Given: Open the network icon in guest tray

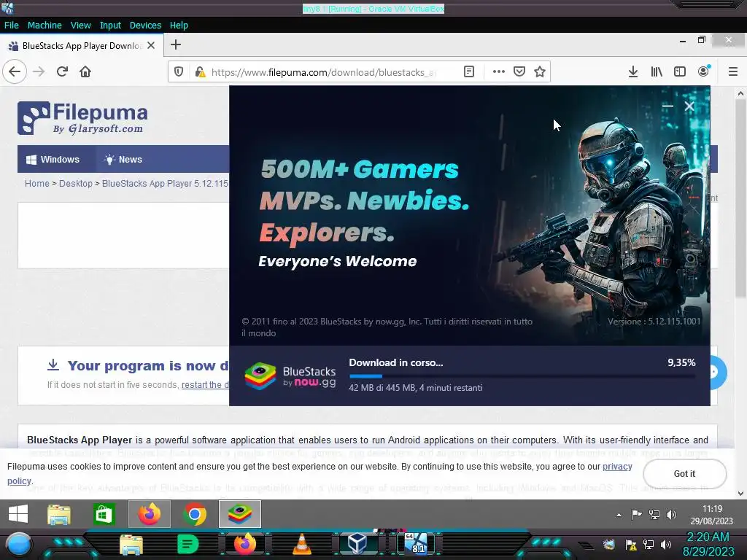Looking at the screenshot, I should tap(654, 515).
